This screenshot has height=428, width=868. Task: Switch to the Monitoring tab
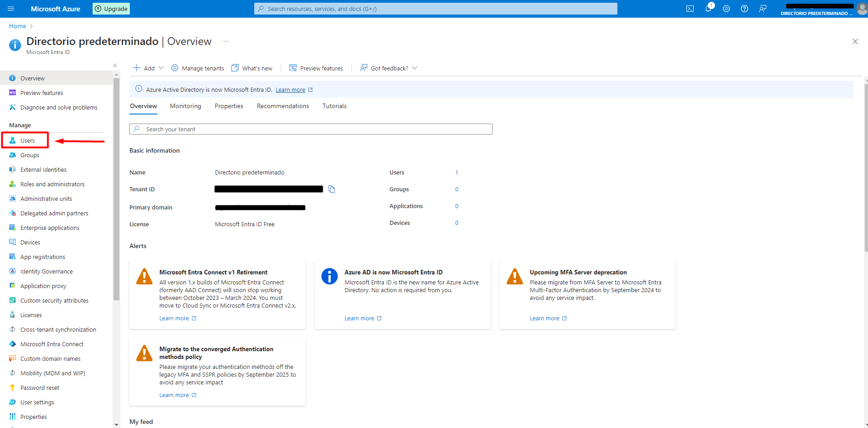point(185,106)
